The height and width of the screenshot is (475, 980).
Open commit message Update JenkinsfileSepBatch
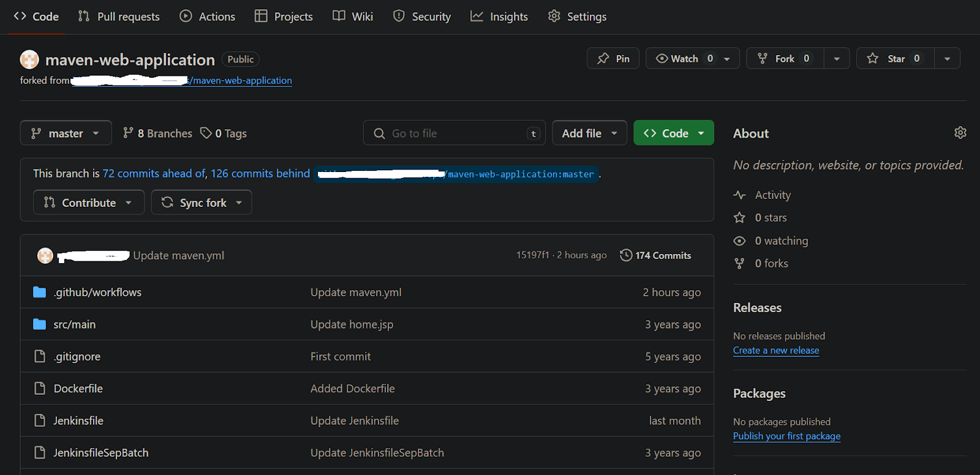click(377, 453)
